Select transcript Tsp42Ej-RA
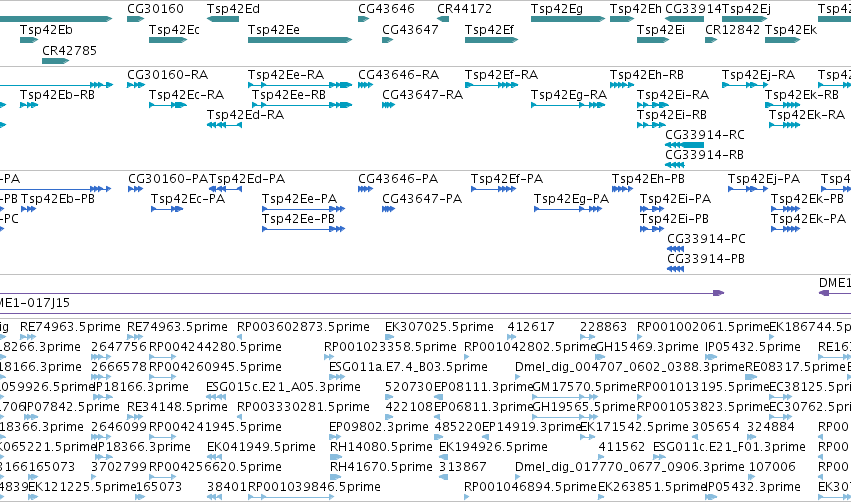 click(758, 75)
